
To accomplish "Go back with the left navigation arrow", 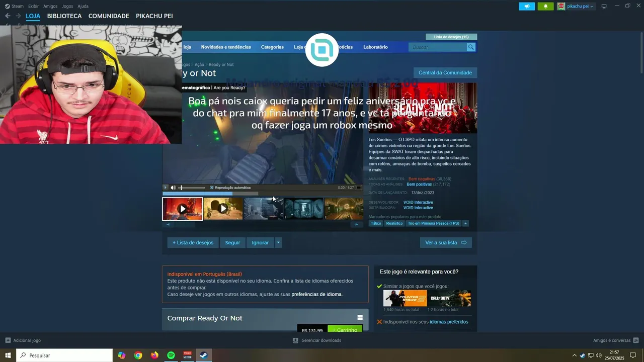I will point(8,16).
